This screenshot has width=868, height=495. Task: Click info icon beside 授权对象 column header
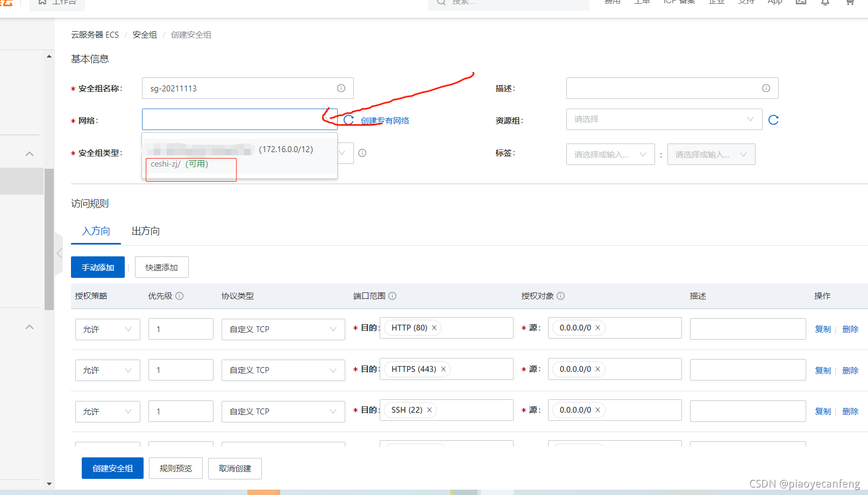560,296
